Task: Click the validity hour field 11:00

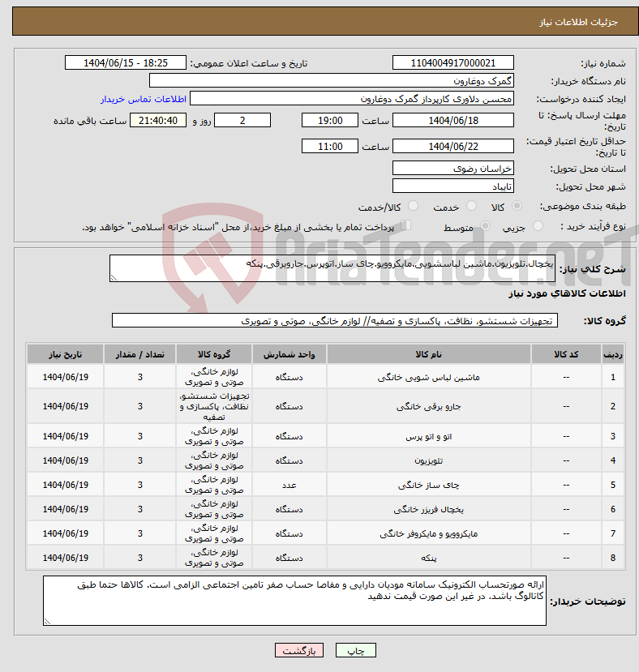Action: coord(330,146)
